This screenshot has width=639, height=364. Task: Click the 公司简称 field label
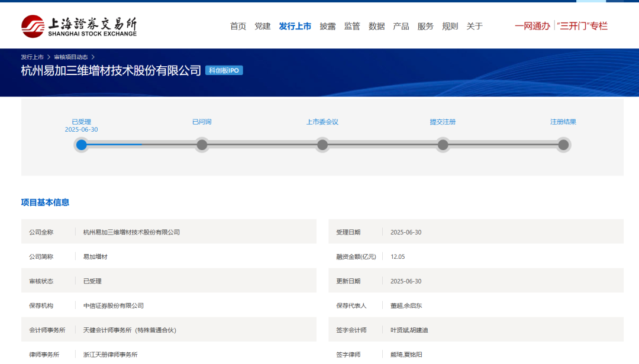41,256
